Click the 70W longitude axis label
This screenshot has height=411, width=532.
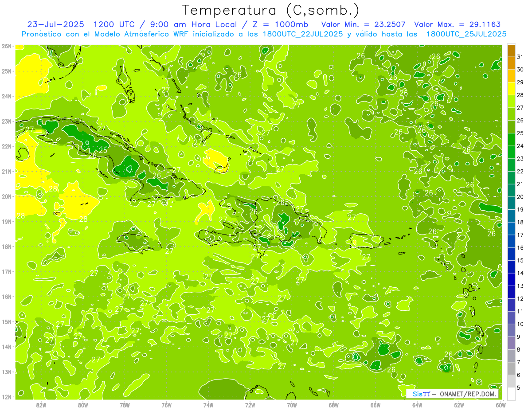pos(292,405)
